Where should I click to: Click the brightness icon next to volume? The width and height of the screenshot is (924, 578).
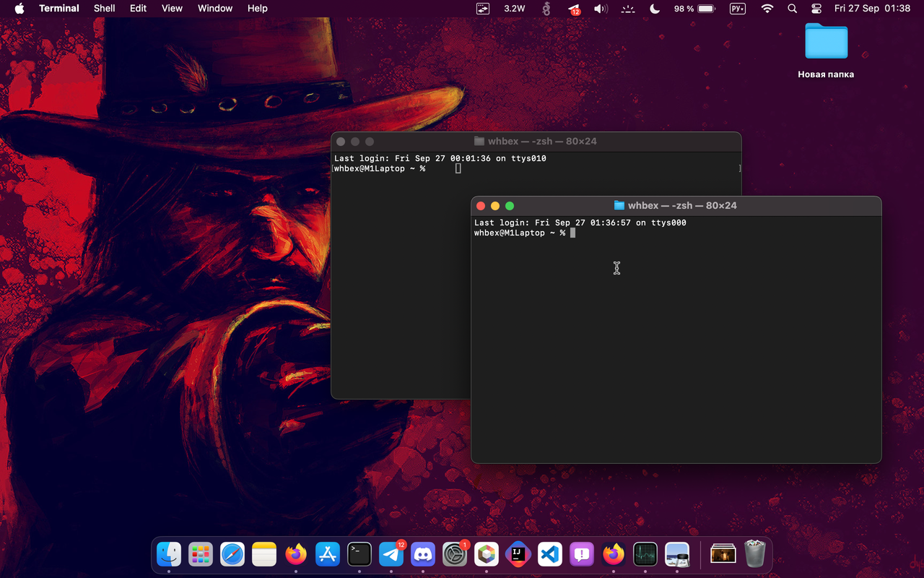(x=628, y=9)
